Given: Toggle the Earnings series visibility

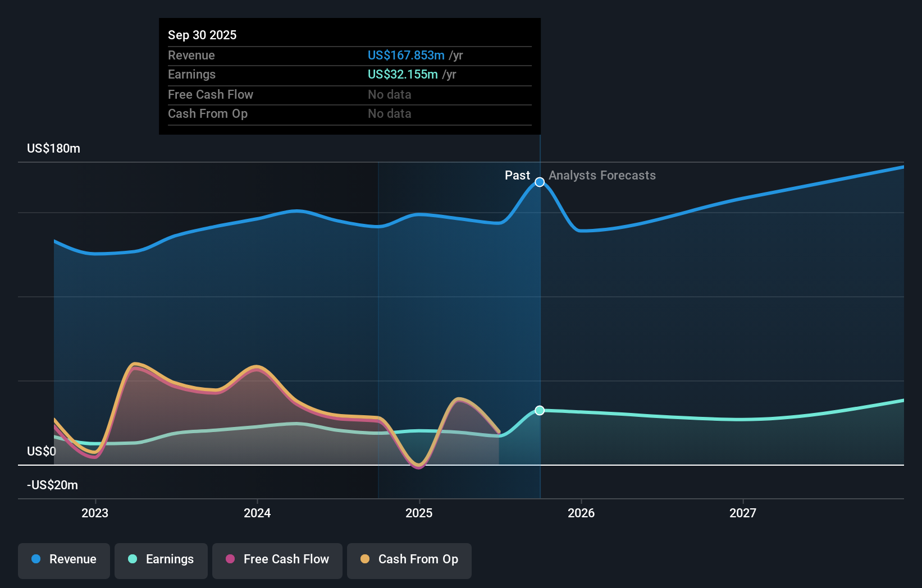Looking at the screenshot, I should click(x=161, y=559).
